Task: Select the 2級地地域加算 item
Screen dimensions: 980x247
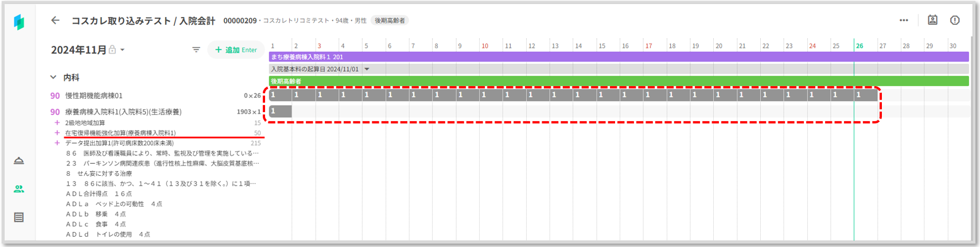Action: [x=85, y=123]
